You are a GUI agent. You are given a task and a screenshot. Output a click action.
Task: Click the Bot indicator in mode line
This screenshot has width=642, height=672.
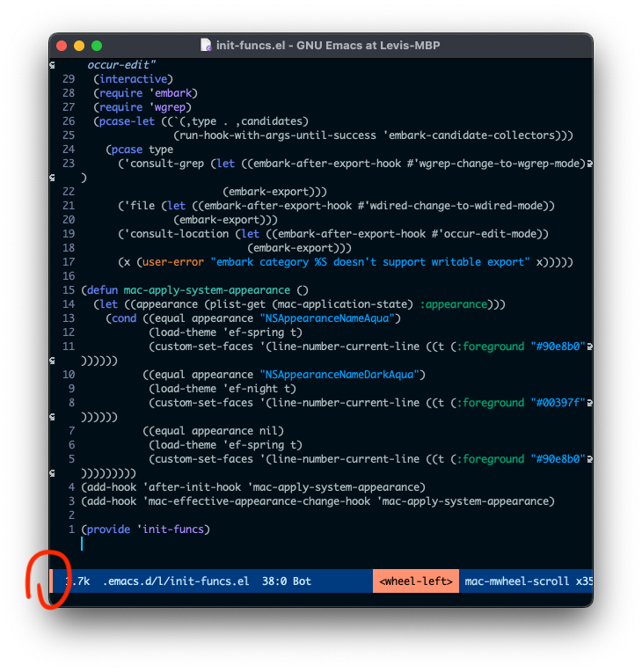click(302, 581)
